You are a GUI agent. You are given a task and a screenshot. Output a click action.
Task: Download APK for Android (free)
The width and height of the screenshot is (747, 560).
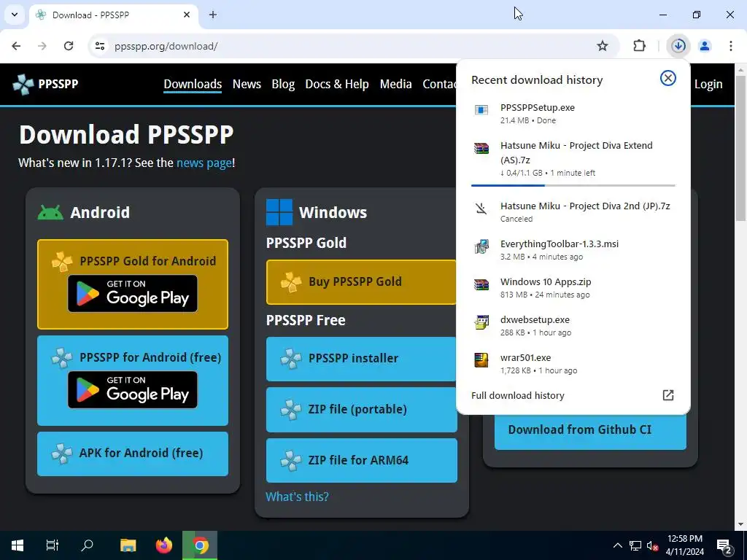133,454
